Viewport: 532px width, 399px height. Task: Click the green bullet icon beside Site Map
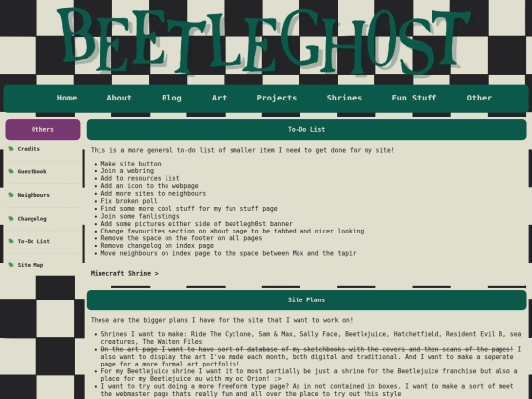(11, 265)
